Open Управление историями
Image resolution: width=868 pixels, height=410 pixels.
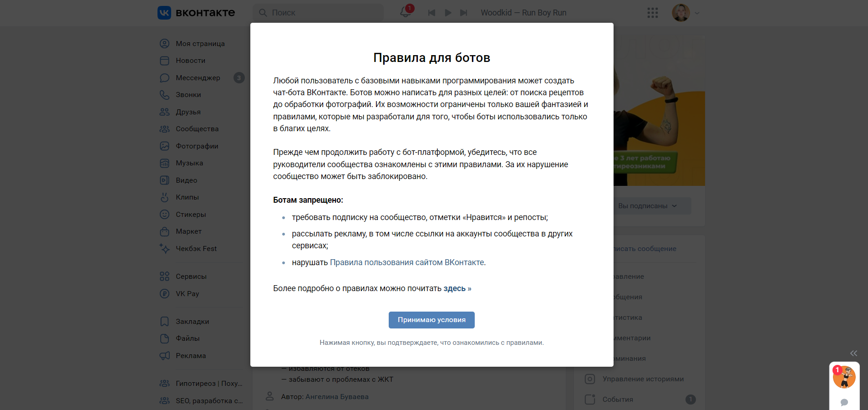click(x=643, y=379)
